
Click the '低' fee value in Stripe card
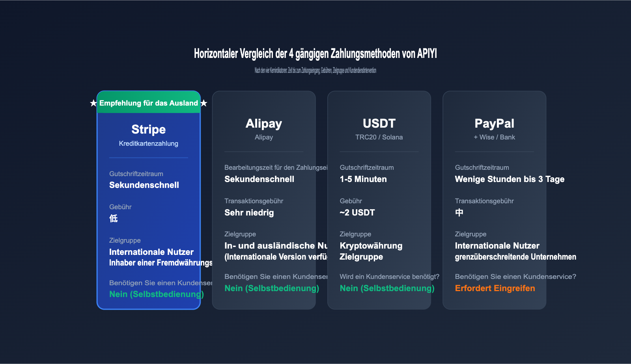114,218
